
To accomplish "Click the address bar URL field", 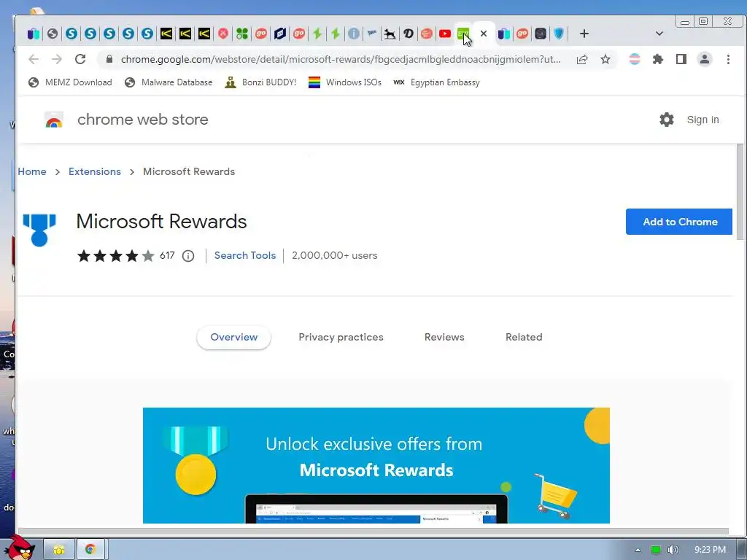I will 341,59.
